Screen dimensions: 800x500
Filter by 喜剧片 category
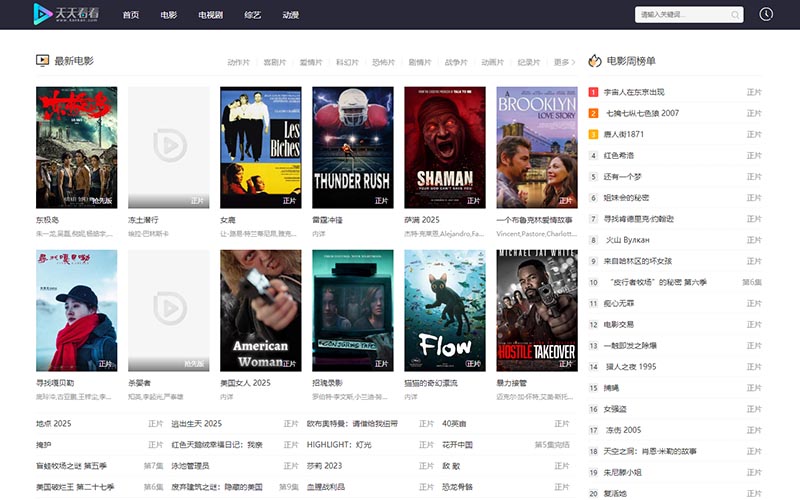click(274, 62)
